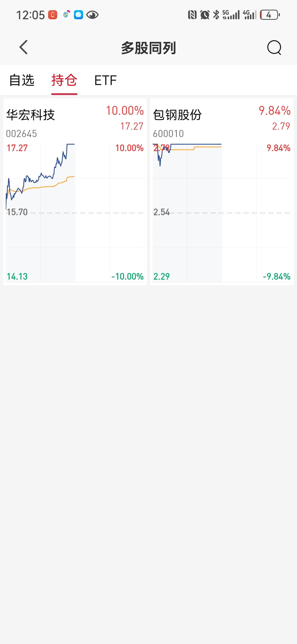Tap stock code 002645
The width and height of the screenshot is (297, 644).
pyautogui.click(x=21, y=134)
